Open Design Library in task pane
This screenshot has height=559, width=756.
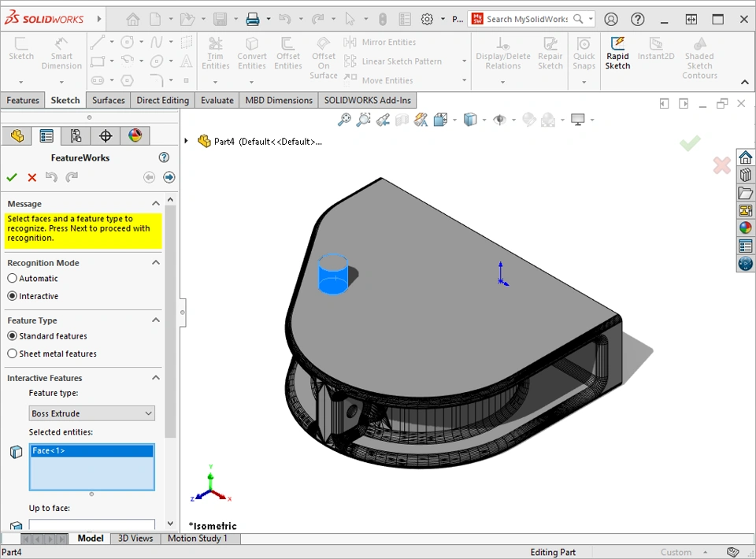[x=746, y=175]
